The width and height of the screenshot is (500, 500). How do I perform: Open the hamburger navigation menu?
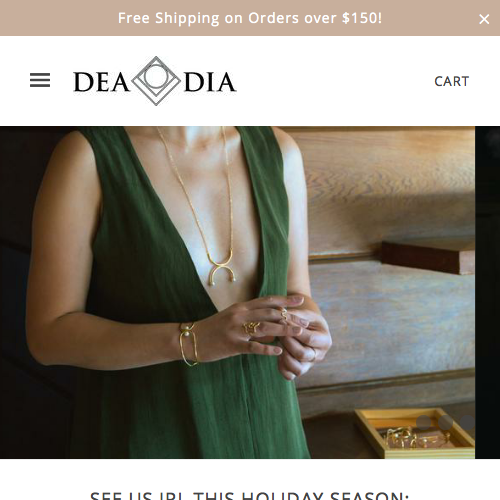point(40,80)
